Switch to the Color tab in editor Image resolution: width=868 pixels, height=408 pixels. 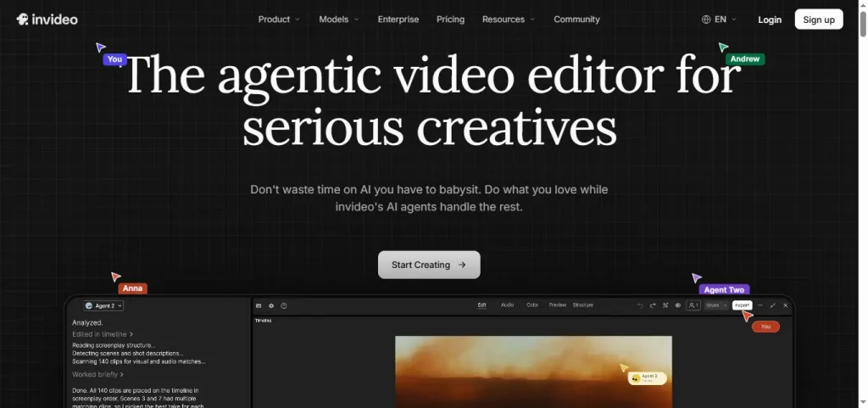(532, 305)
